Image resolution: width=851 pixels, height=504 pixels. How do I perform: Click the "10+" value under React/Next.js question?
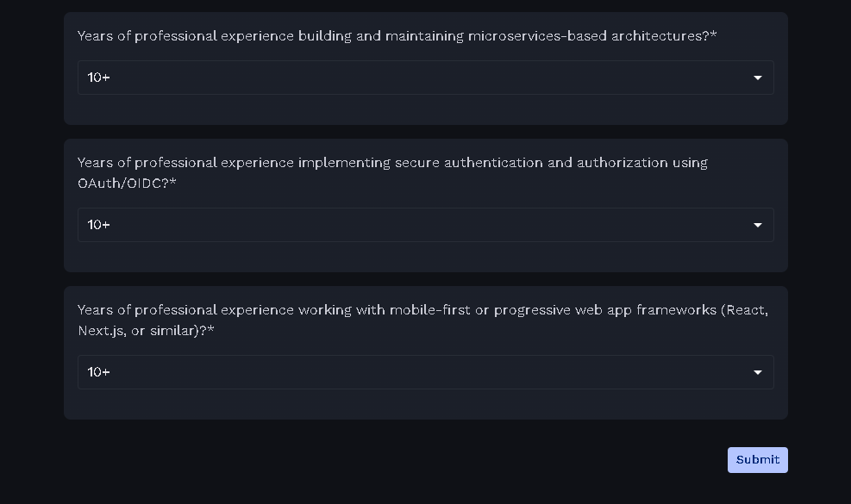[99, 372]
